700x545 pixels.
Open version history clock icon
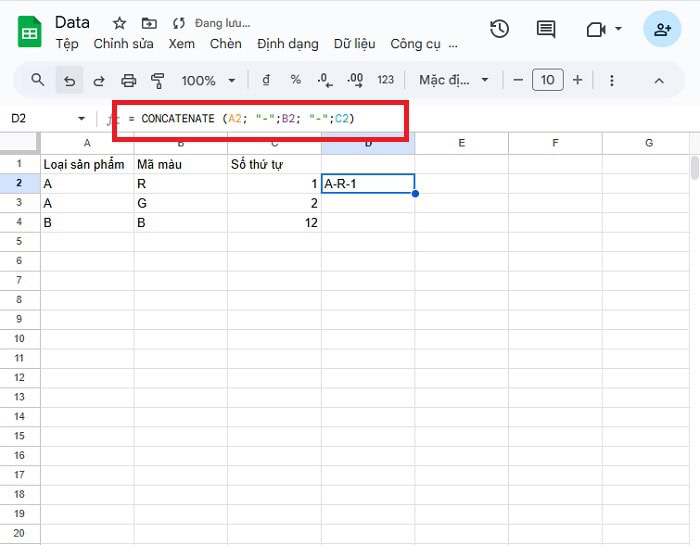click(499, 29)
